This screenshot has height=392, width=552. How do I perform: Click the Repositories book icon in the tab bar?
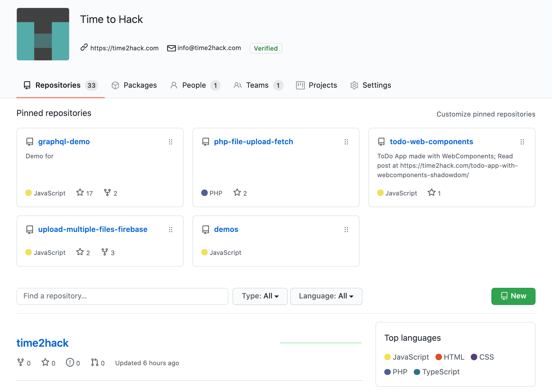coord(27,85)
